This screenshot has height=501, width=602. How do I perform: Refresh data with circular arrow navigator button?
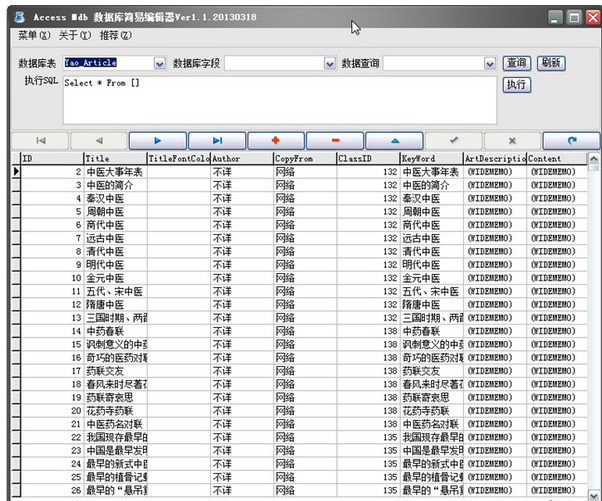click(572, 141)
